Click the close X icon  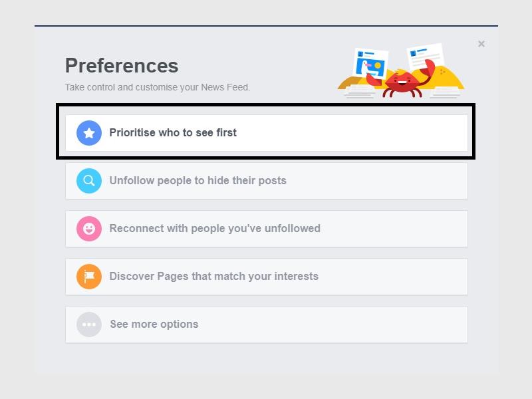pos(481,44)
